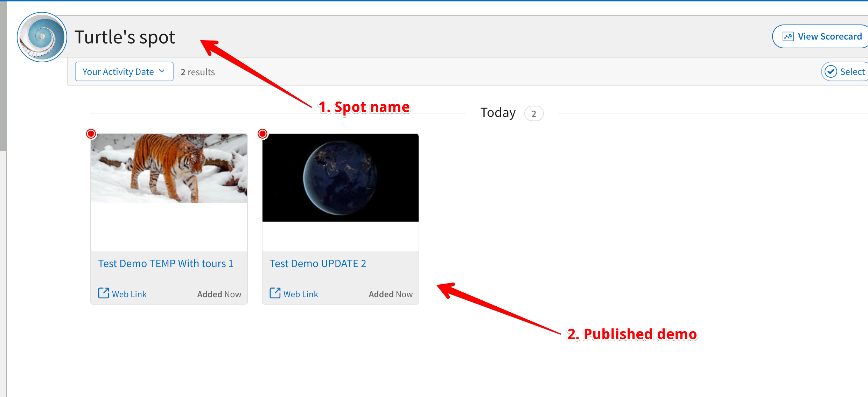Click the Select button
Screen dimensions: 868x397
click(845, 71)
